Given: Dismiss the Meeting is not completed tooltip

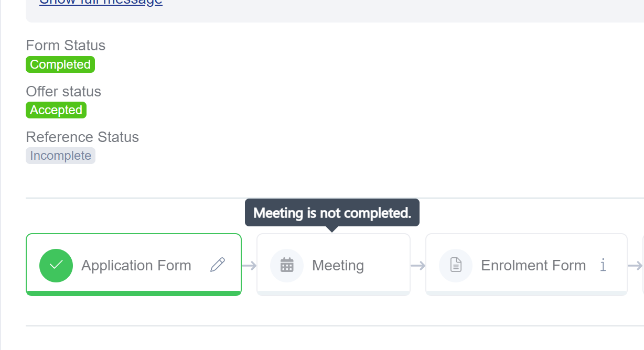Looking at the screenshot, I should pyautogui.click(x=332, y=213).
